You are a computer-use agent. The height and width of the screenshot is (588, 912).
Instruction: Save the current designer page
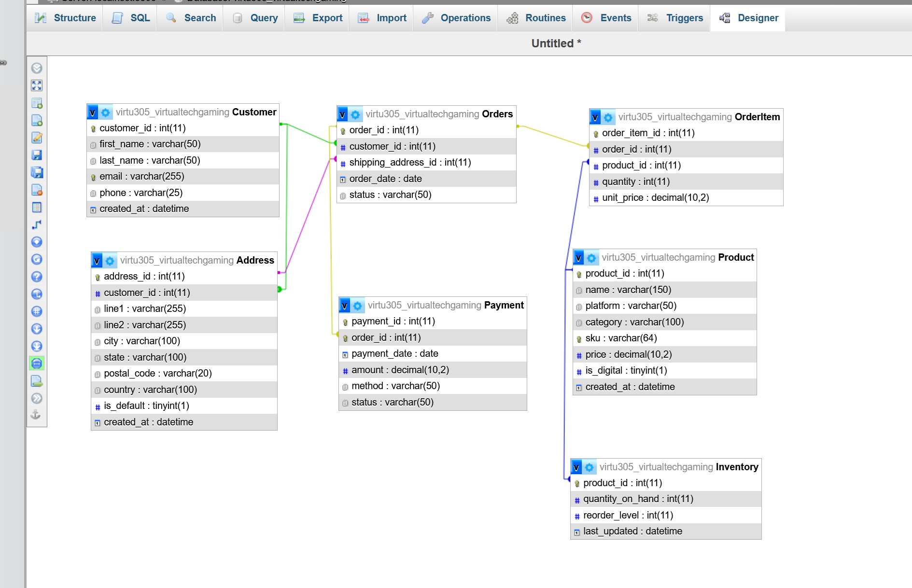[37, 155]
